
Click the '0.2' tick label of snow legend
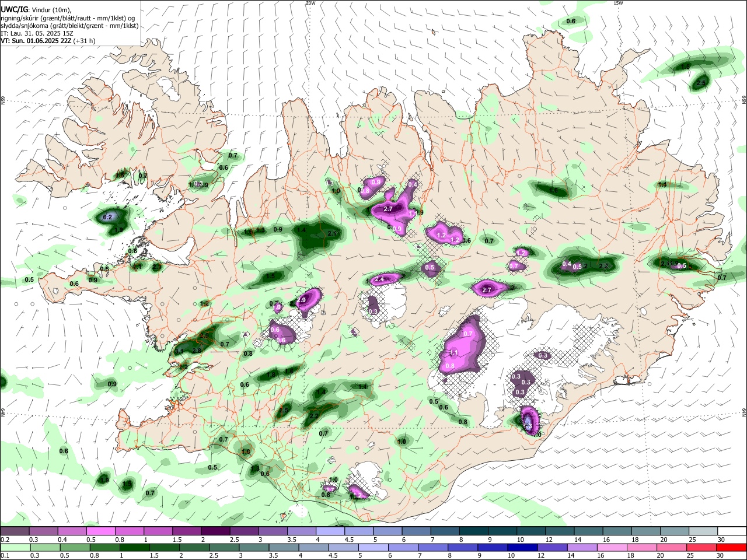tap(5, 540)
